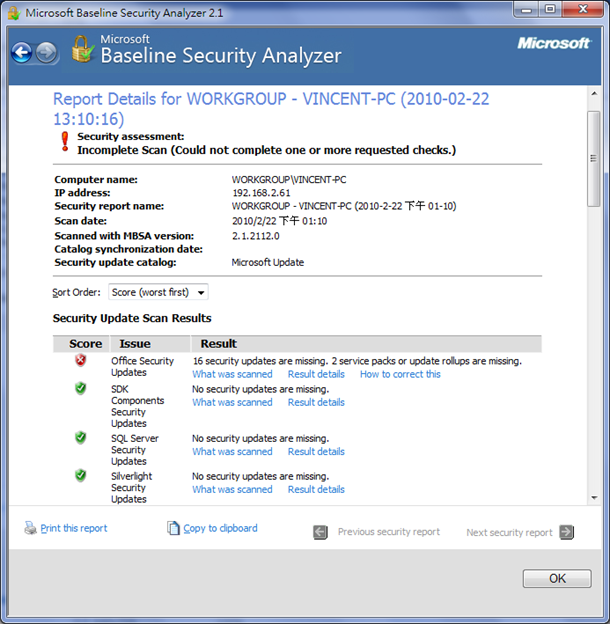The image size is (610, 624).
Task: Open What was scanned for SQL Server
Action: click(232, 452)
